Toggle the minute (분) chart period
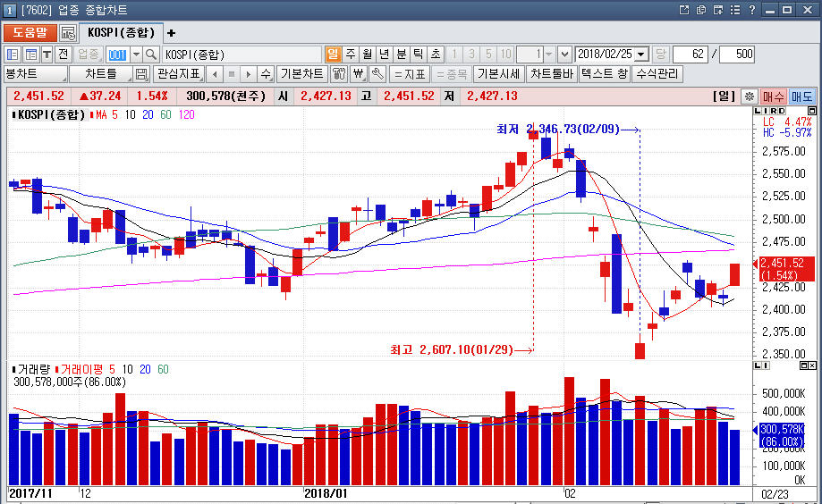The width and height of the screenshot is (822, 504). 401,55
